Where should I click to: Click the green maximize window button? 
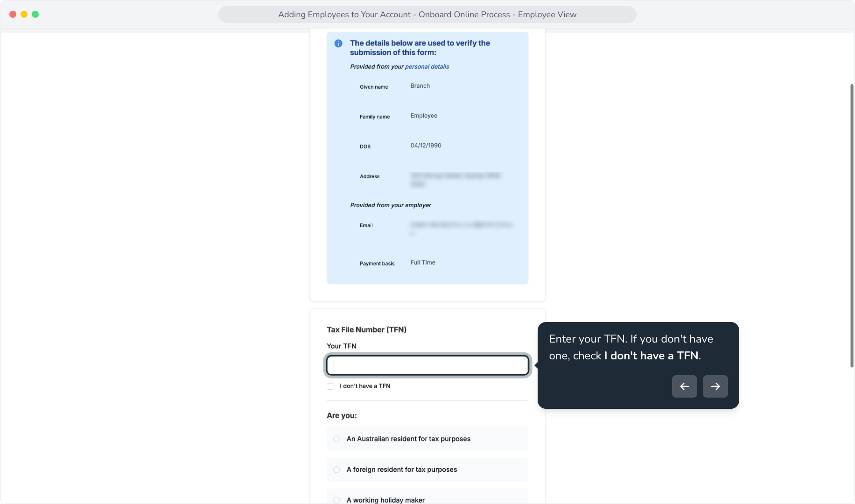[35, 14]
